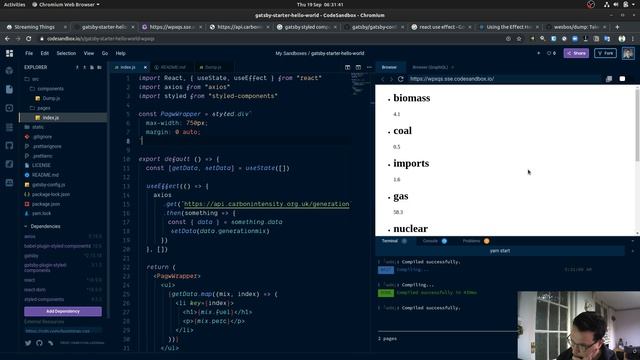
Task: Open the Configuration Files sidebar icon
Action: click(9, 108)
